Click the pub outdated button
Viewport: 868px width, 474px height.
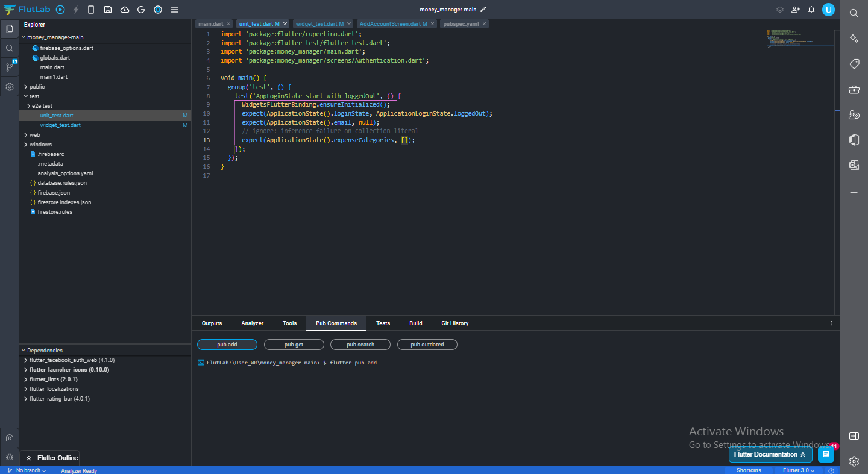tap(427, 345)
